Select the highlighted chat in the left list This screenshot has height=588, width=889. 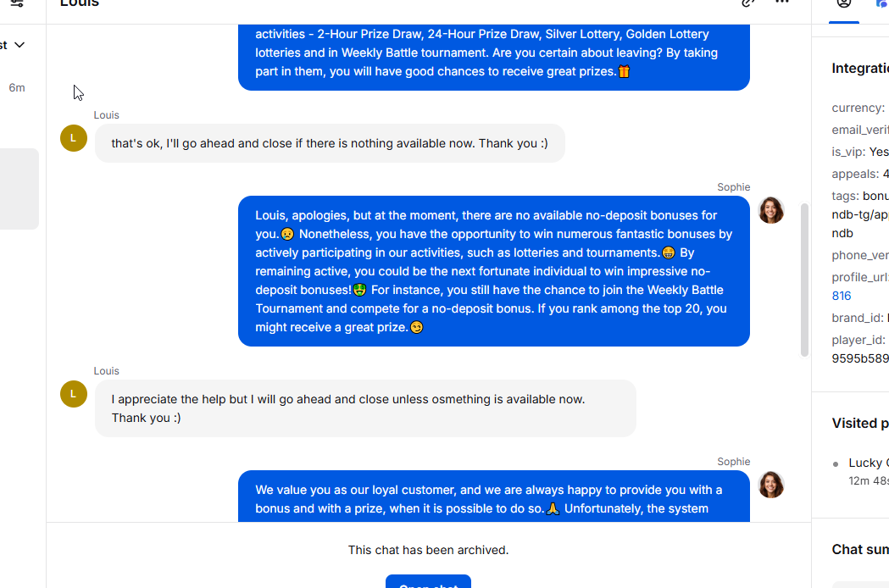pos(19,189)
